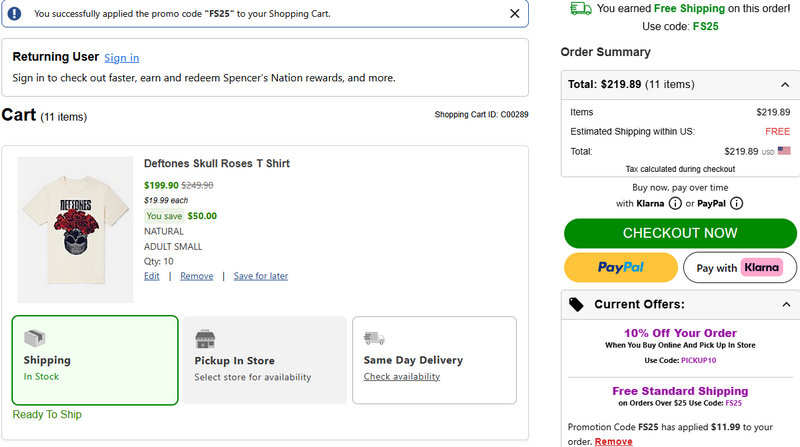Choose Pay with Klarna button
Viewport: 800px width, 447px height.
coord(739,267)
